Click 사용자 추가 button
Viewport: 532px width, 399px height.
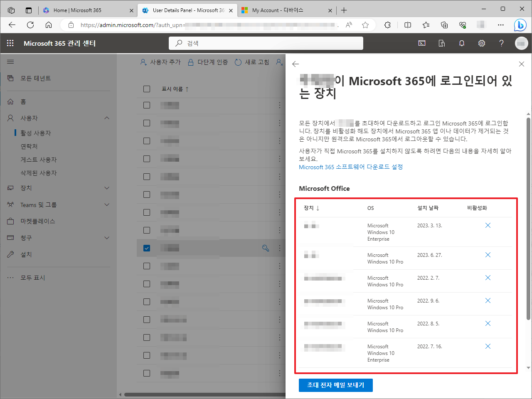(x=160, y=62)
